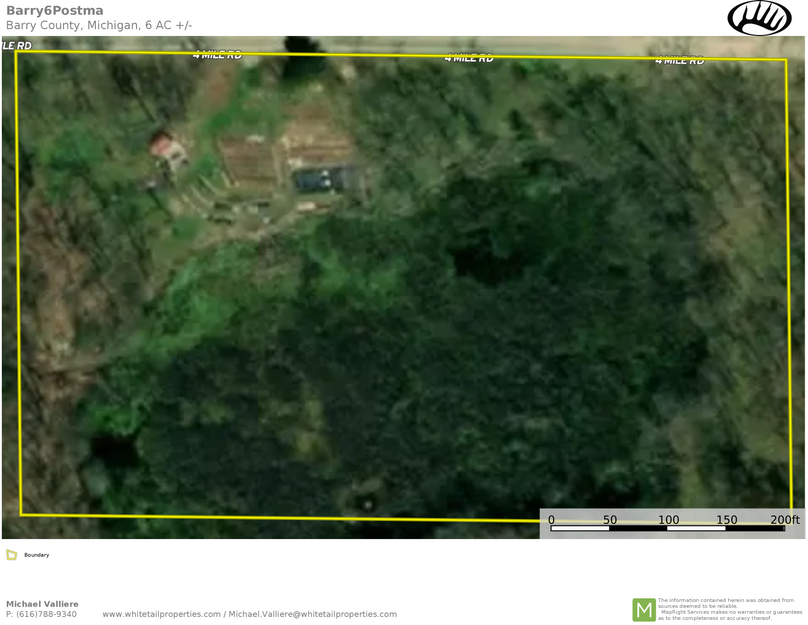Click the MapRight disclaimer text
Screen dimensions: 808x625
[729, 609]
